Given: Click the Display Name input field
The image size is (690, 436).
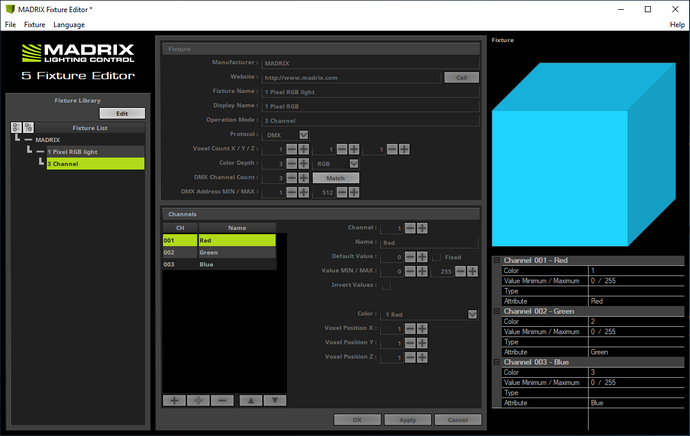Looking at the screenshot, I should pos(371,106).
